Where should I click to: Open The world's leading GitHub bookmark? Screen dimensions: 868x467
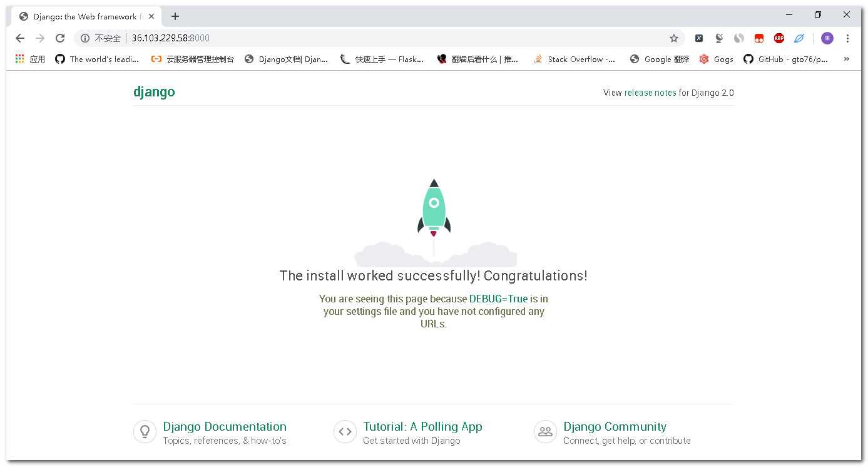[x=97, y=59]
